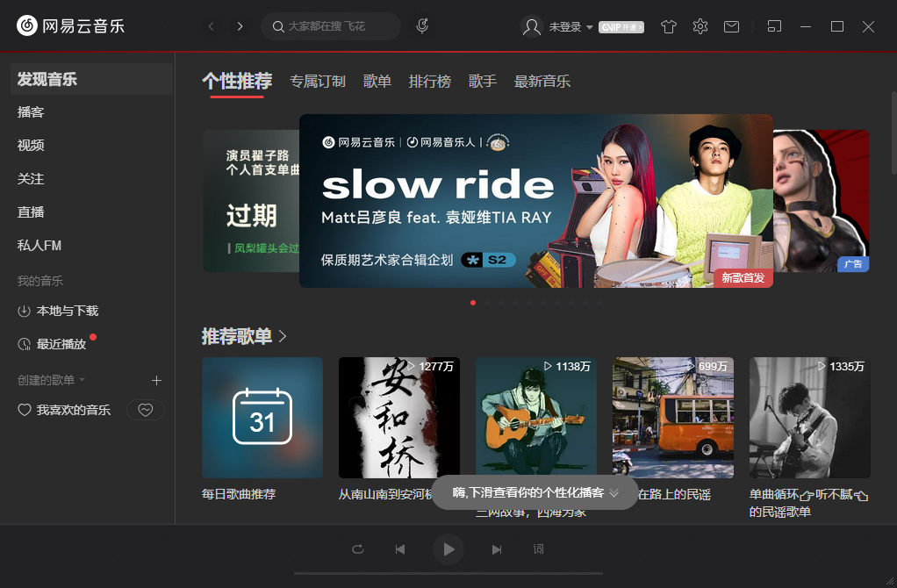This screenshot has width=897, height=588.
Task: Show lyrics with the 词 icon
Action: click(x=539, y=549)
